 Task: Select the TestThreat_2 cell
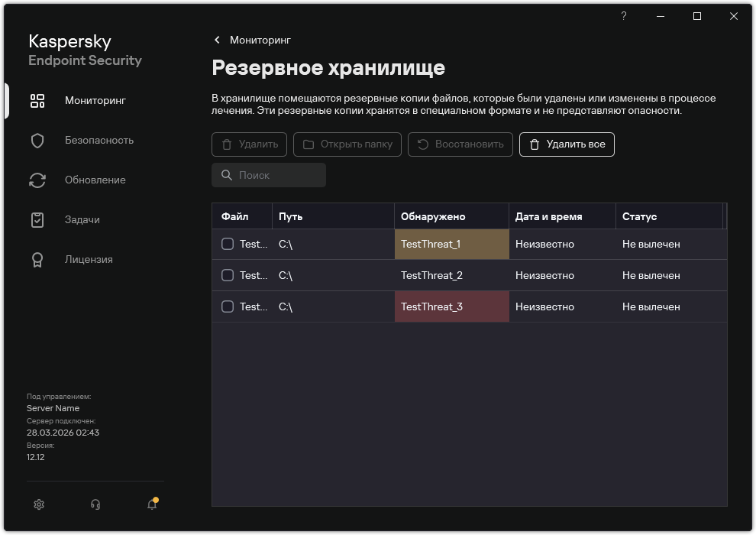452,275
